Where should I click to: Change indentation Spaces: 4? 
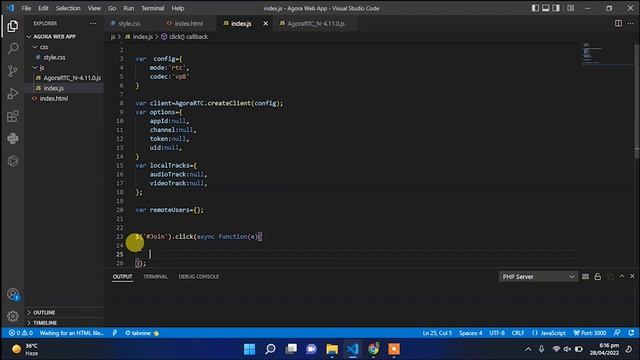[x=471, y=333]
